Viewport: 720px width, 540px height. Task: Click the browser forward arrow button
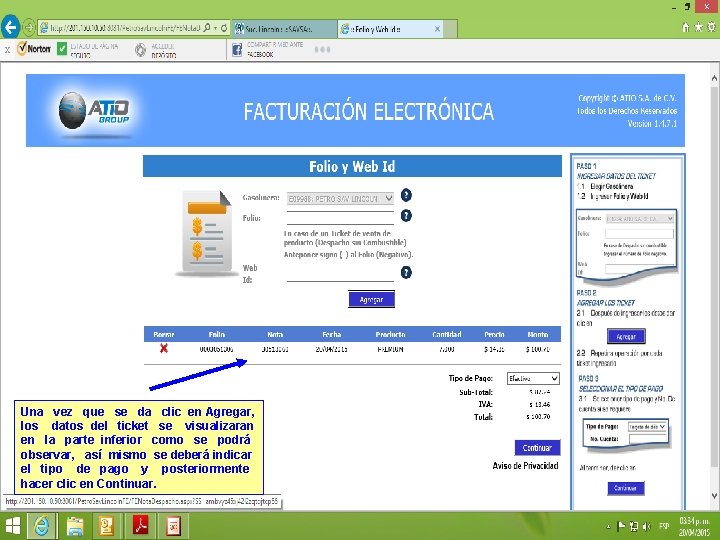click(x=28, y=28)
